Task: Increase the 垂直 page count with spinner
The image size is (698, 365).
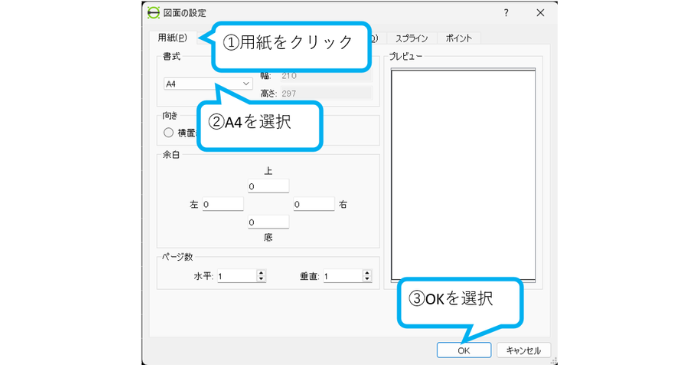Action: click(x=367, y=273)
